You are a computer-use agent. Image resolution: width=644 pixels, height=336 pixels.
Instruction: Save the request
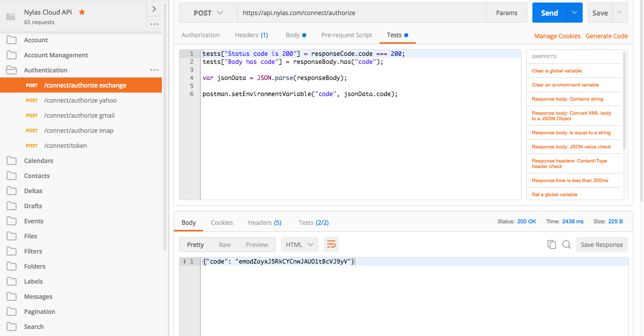click(x=600, y=13)
